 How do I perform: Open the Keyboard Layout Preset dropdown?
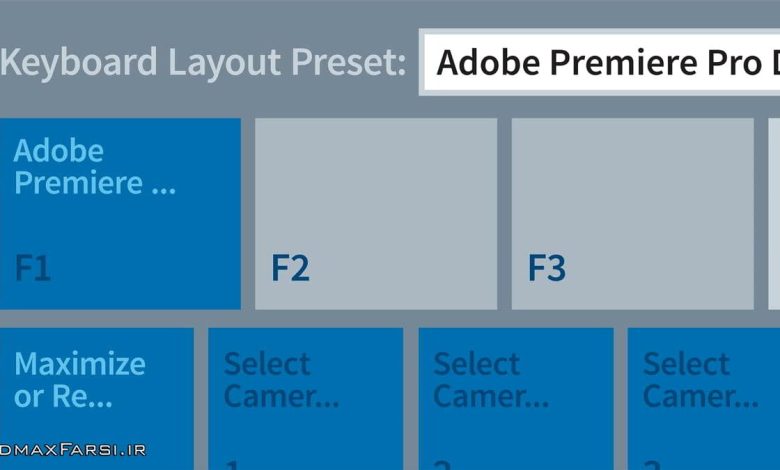tap(600, 62)
